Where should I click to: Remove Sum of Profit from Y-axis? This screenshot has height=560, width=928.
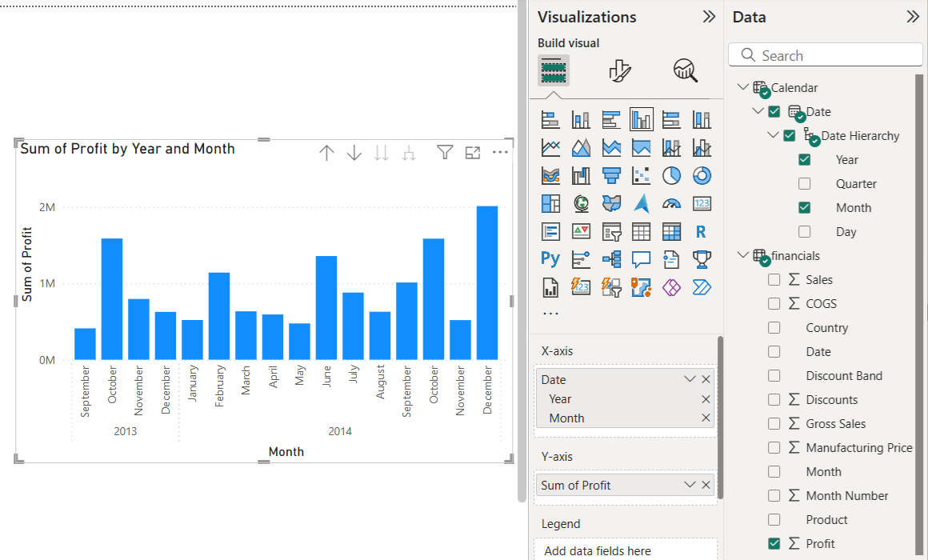point(706,485)
